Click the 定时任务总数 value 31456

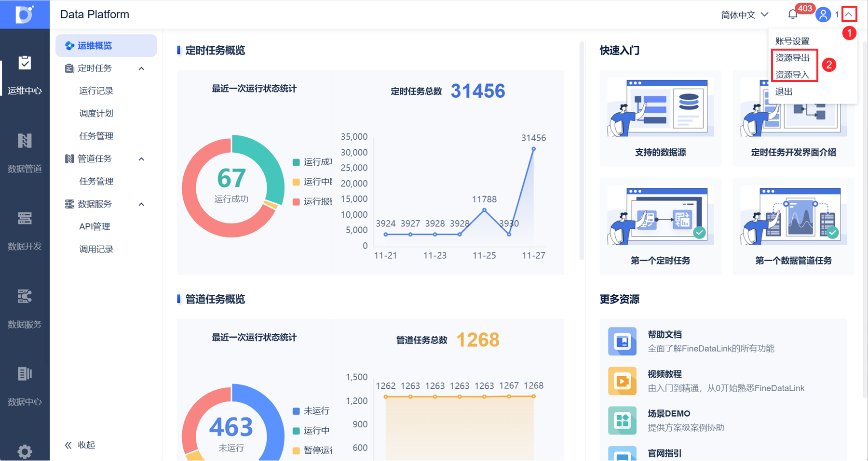[478, 91]
